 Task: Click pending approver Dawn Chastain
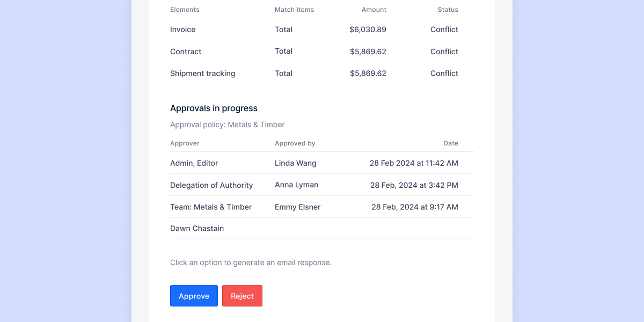pos(196,228)
